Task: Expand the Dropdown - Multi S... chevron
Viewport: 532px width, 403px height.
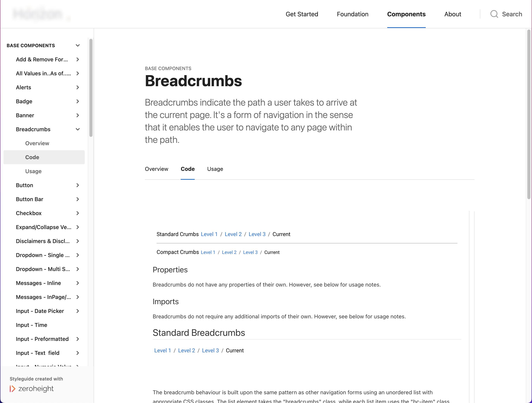Action: tap(78, 269)
